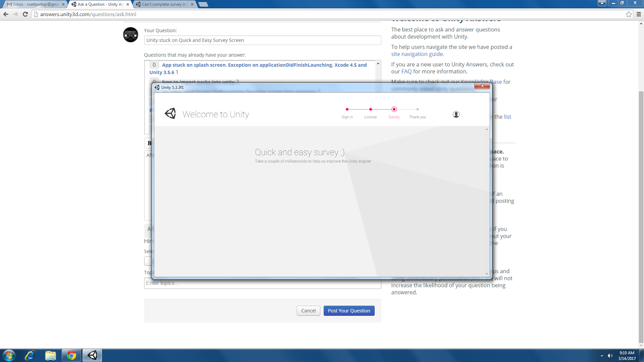Select the Thank you progress step dot
This screenshot has height=362, width=644.
pyautogui.click(x=417, y=109)
